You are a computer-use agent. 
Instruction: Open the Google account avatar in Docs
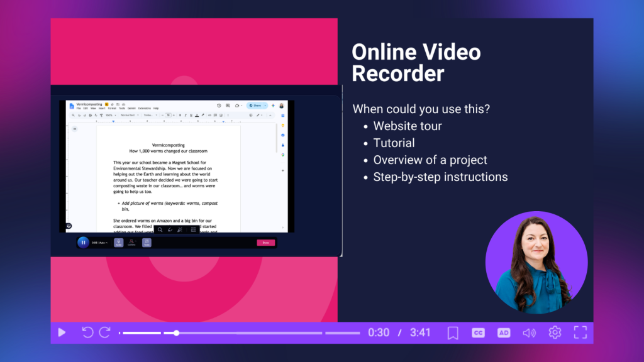click(281, 106)
